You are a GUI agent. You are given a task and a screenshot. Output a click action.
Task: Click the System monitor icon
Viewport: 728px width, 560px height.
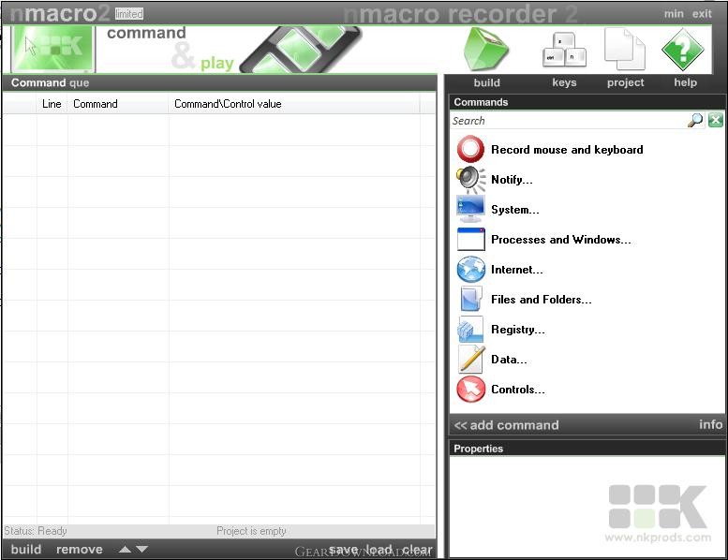click(470, 209)
